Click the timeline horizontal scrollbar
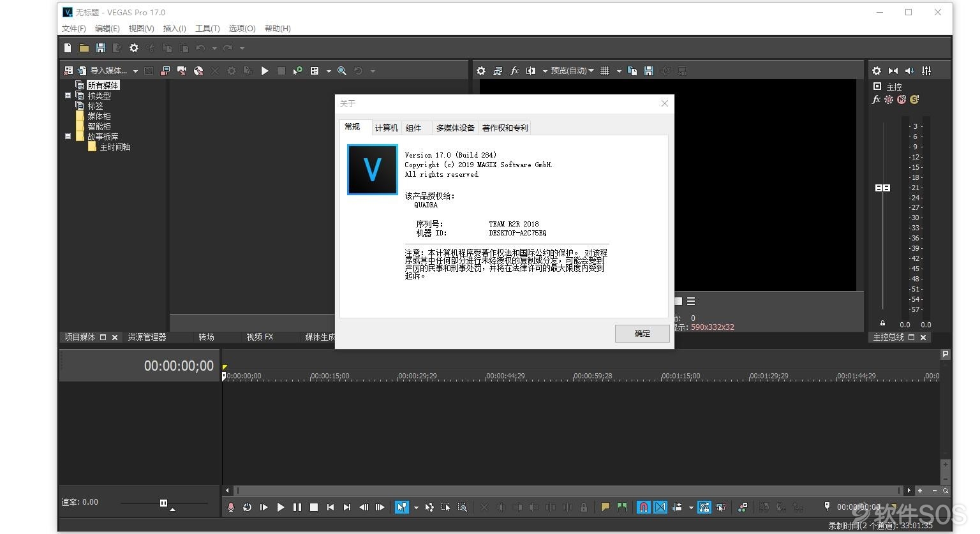The width and height of the screenshot is (980, 534). click(568, 491)
